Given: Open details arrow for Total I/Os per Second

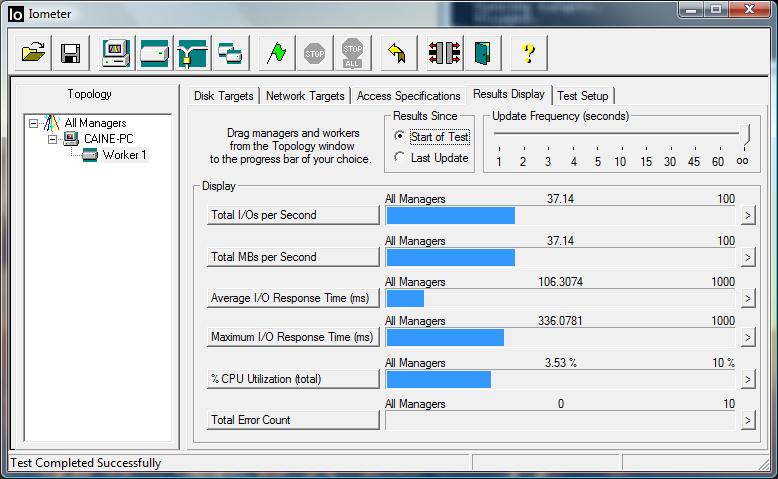Looking at the screenshot, I should pyautogui.click(x=748, y=215).
